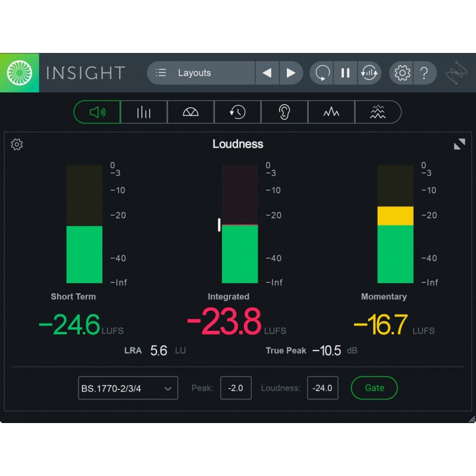Pause the loudness metering
Viewport: 476px width, 476px height.
tap(345, 73)
